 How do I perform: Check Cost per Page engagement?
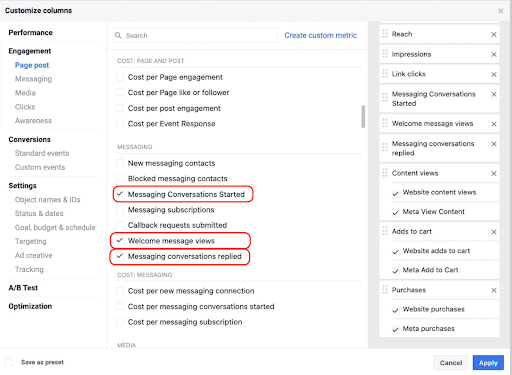pyautogui.click(x=120, y=77)
